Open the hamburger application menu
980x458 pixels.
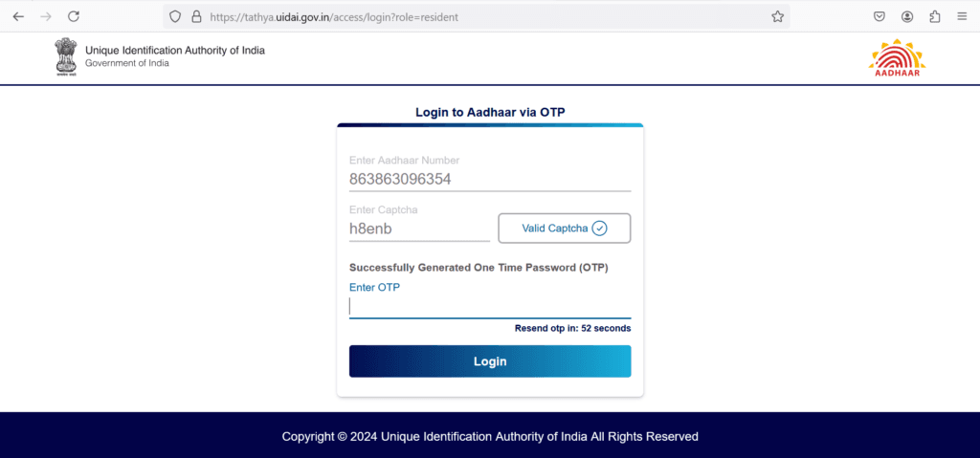(x=962, y=17)
